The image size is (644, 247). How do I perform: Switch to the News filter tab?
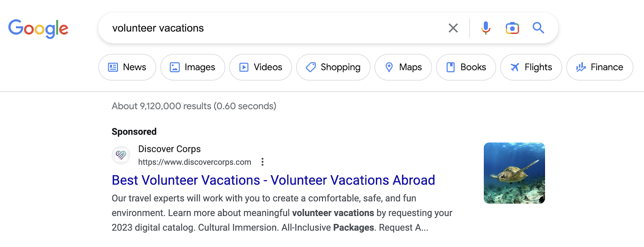tap(127, 67)
